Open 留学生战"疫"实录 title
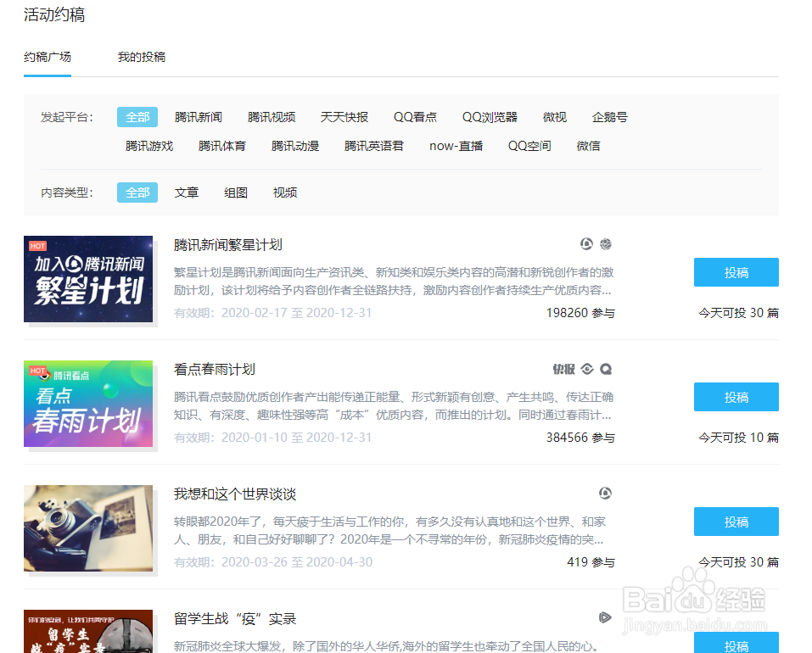812x653 pixels. click(x=234, y=619)
